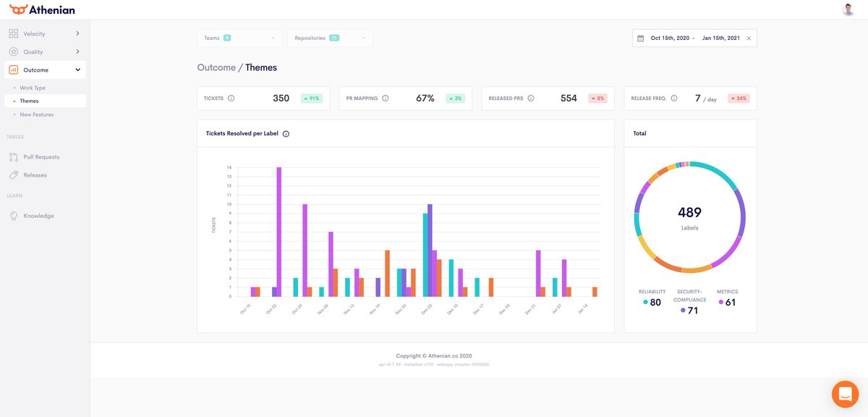Click the Pull Requests branch icon
Screen dimensions: 868x417
coord(14,157)
